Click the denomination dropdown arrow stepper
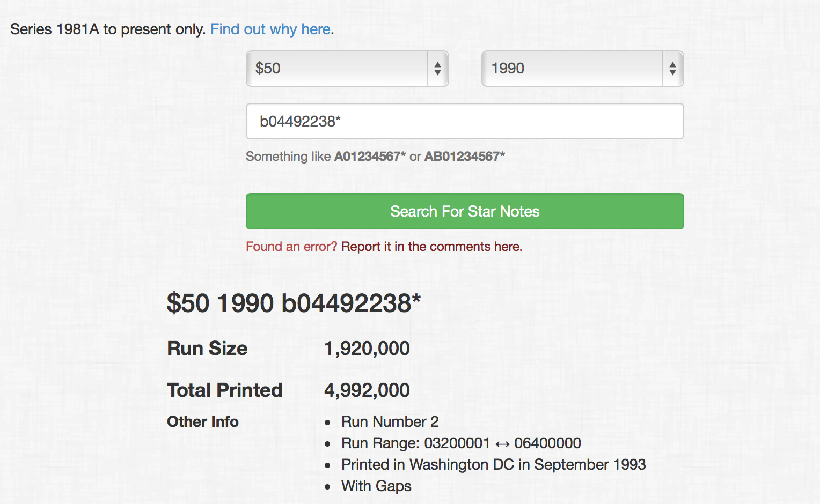Viewport: 820px width, 504px height. tap(438, 69)
